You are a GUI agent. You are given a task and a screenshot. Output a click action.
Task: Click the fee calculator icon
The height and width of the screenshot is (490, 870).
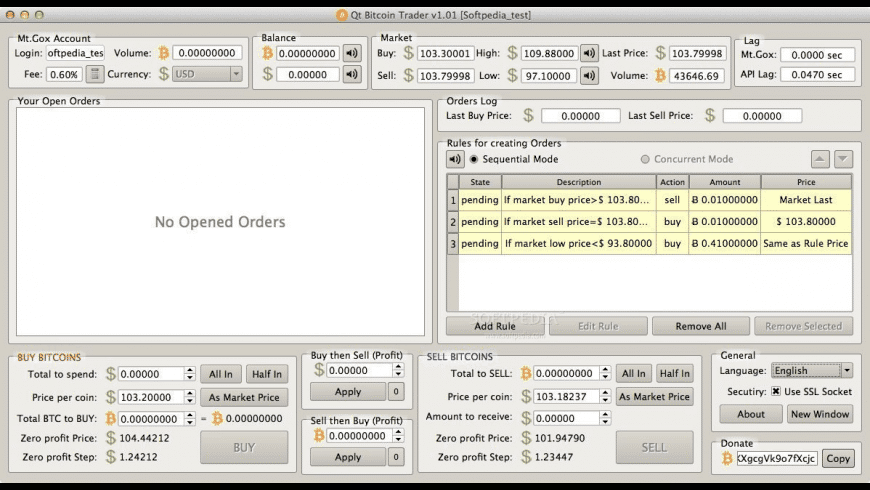point(95,74)
